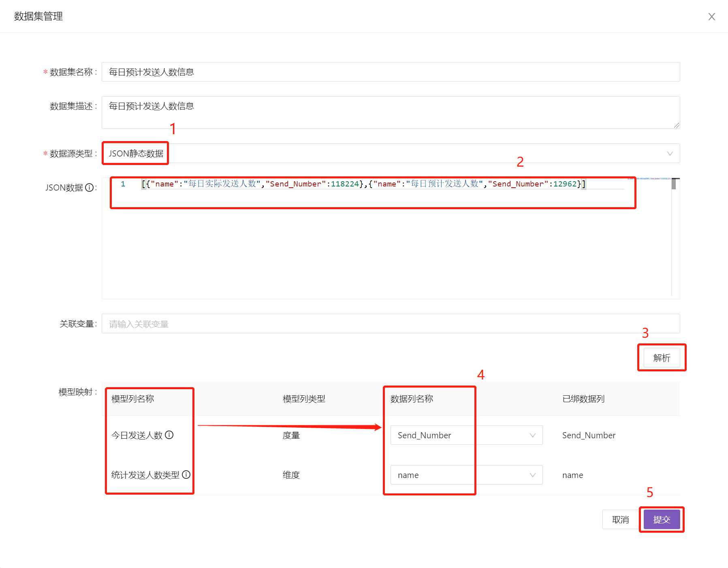Click info icon next to JSON数据
Screen dimensions: 728x568
[x=89, y=187]
